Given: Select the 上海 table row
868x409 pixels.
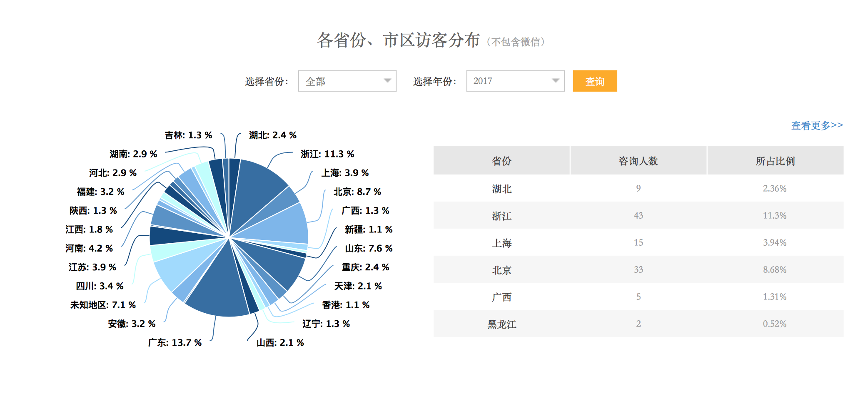Looking at the screenshot, I should click(638, 242).
